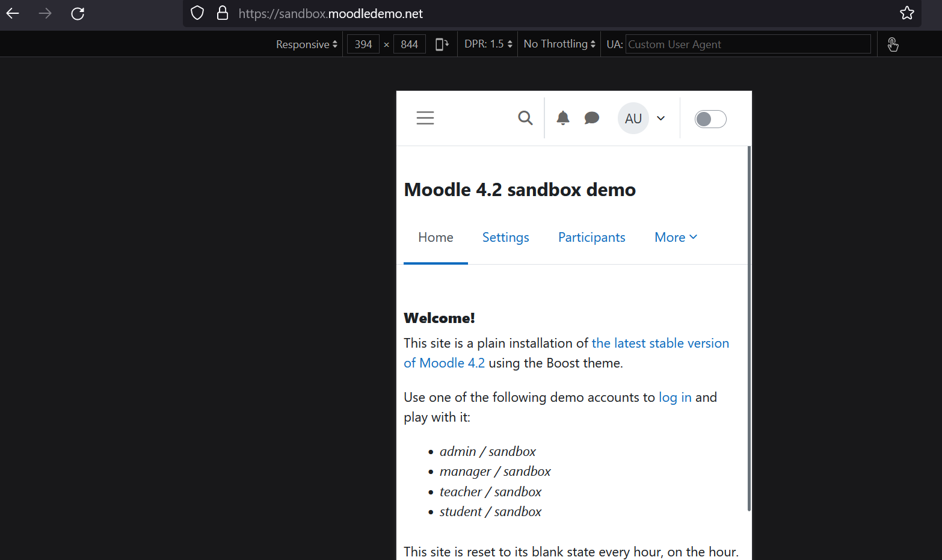Image resolution: width=942 pixels, height=560 pixels.
Task: Open notifications bell icon
Action: point(563,118)
